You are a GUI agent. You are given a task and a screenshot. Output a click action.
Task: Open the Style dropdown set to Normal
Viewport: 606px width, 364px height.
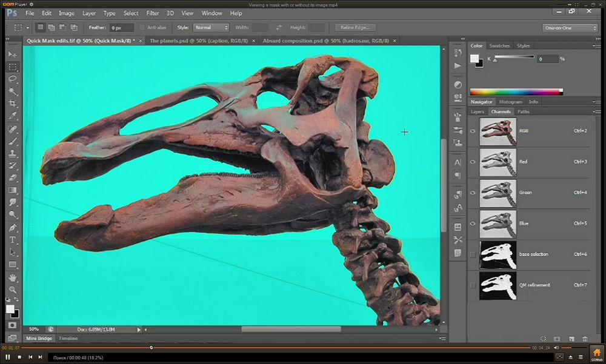pyautogui.click(x=211, y=27)
